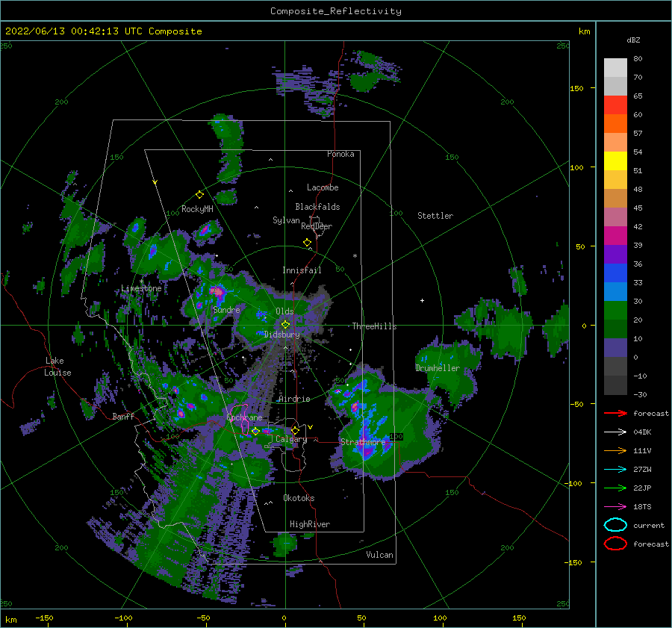Click the Sylvan label on the map

click(x=286, y=220)
